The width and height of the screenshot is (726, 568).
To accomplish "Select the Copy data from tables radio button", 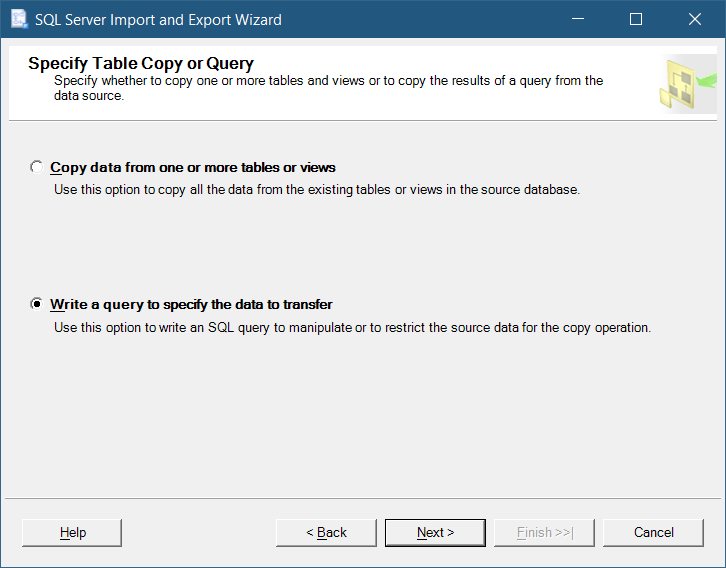I will (x=37, y=167).
